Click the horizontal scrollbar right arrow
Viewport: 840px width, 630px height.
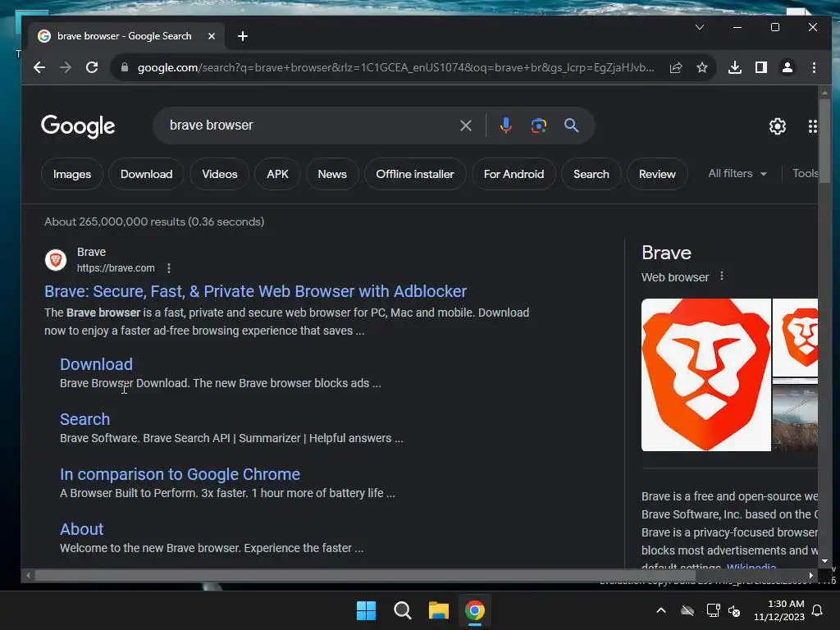(x=811, y=576)
